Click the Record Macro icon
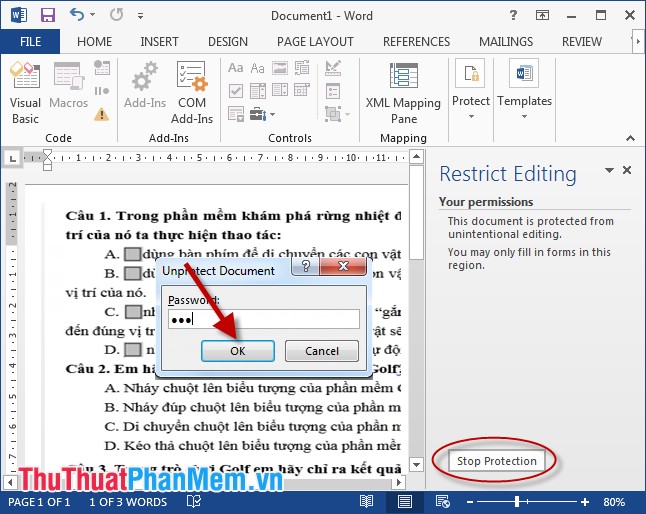The height and width of the screenshot is (514, 646). pos(102,68)
